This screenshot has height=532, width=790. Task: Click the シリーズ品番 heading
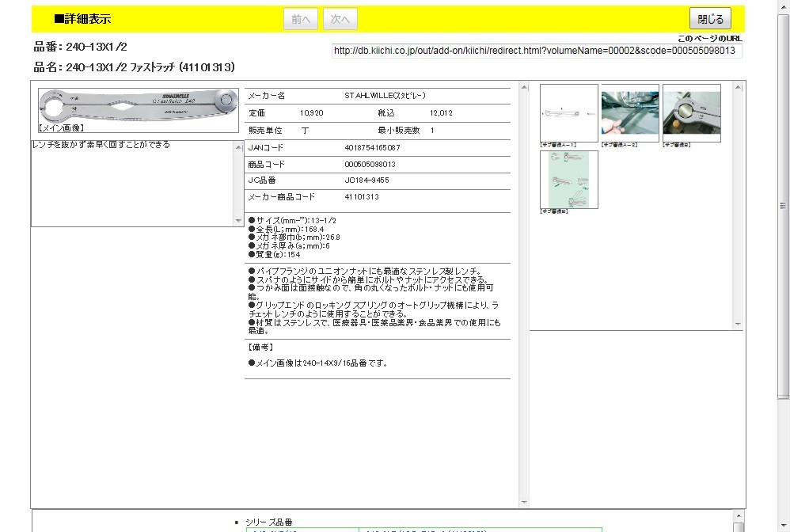269,522
